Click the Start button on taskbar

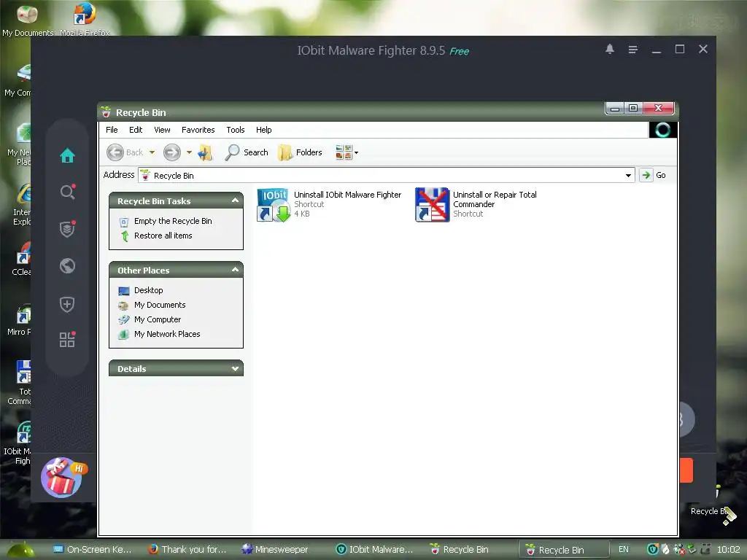pyautogui.click(x=19, y=550)
